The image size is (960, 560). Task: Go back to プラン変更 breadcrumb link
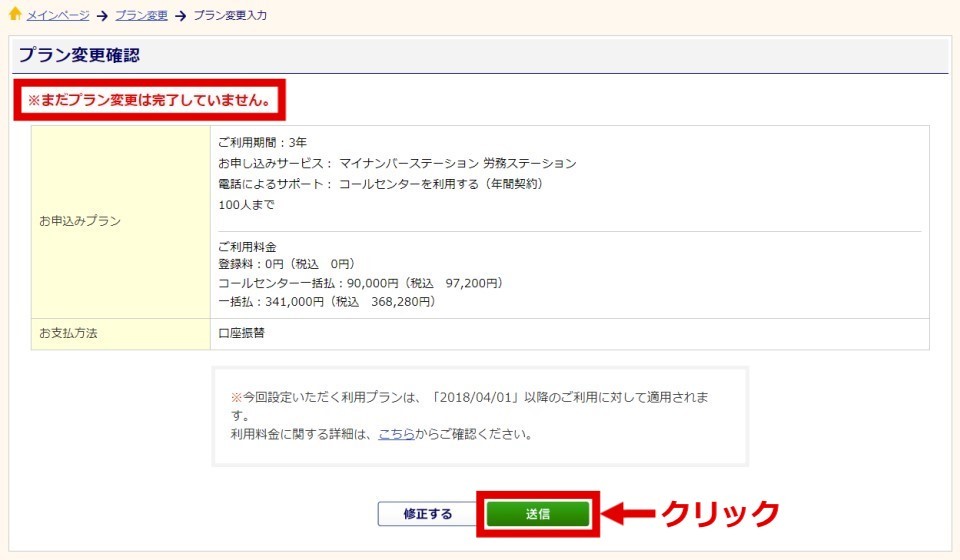pos(141,15)
